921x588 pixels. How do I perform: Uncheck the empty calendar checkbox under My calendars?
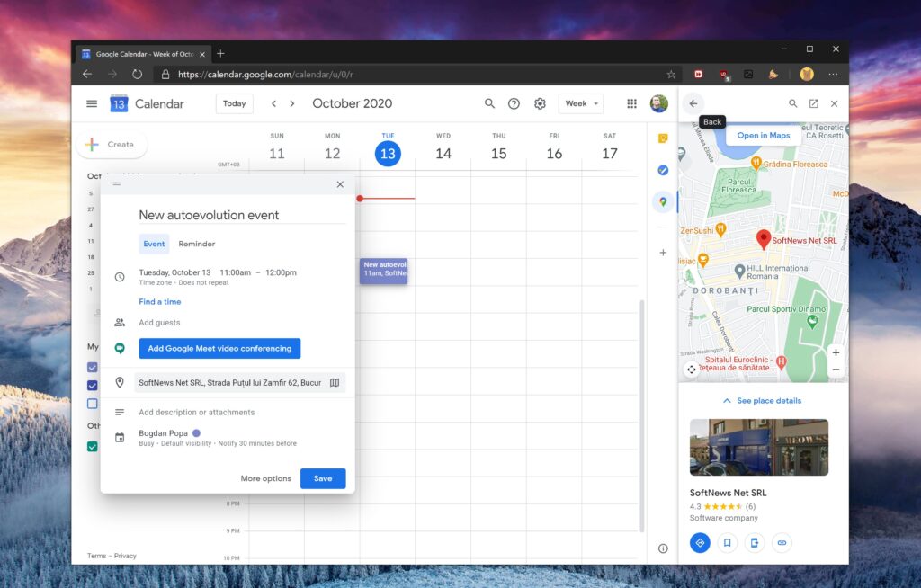93,403
